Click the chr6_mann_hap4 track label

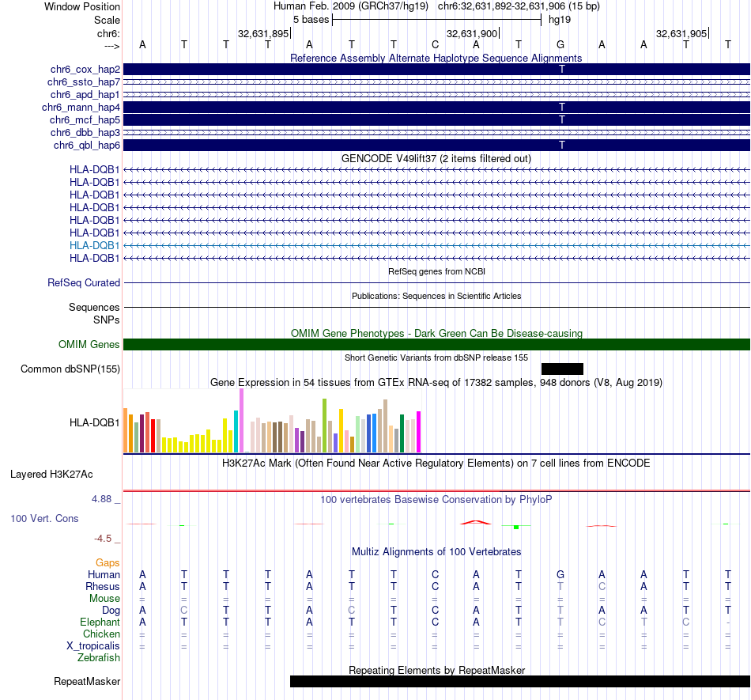[x=81, y=108]
